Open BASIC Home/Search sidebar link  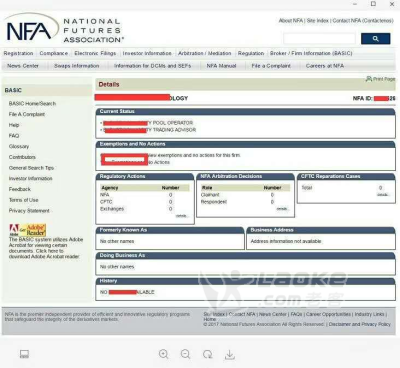pos(32,104)
